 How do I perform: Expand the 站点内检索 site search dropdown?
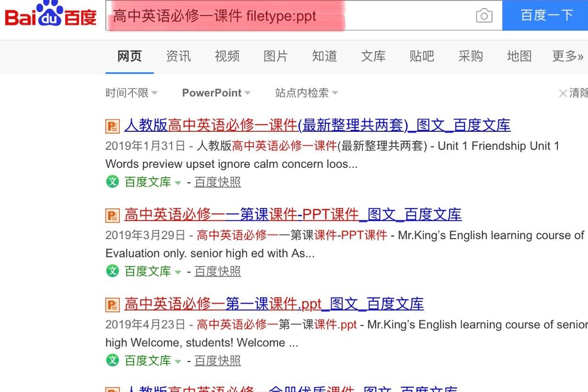(x=305, y=93)
